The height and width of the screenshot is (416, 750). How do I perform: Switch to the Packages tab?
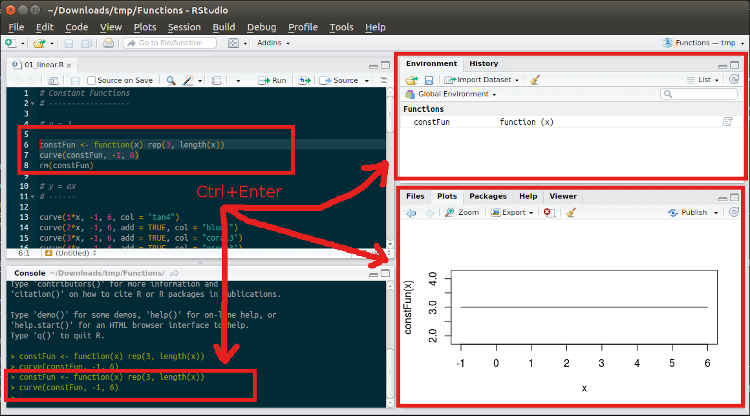[488, 197]
